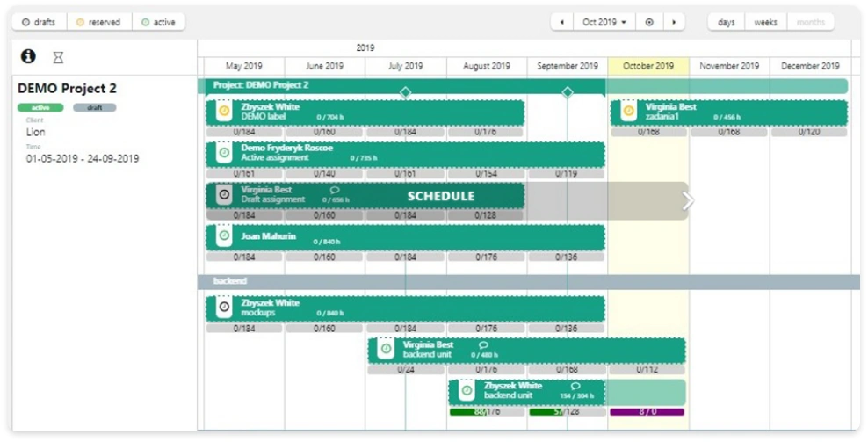Open the project info icon
Image resolution: width=868 pixels, height=442 pixels.
(x=28, y=56)
